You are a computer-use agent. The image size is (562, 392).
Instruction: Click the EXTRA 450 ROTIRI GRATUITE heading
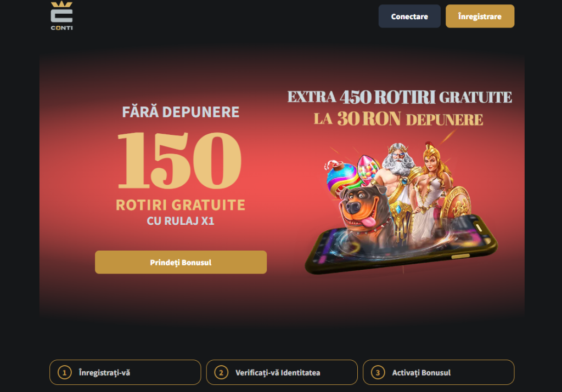click(x=400, y=97)
